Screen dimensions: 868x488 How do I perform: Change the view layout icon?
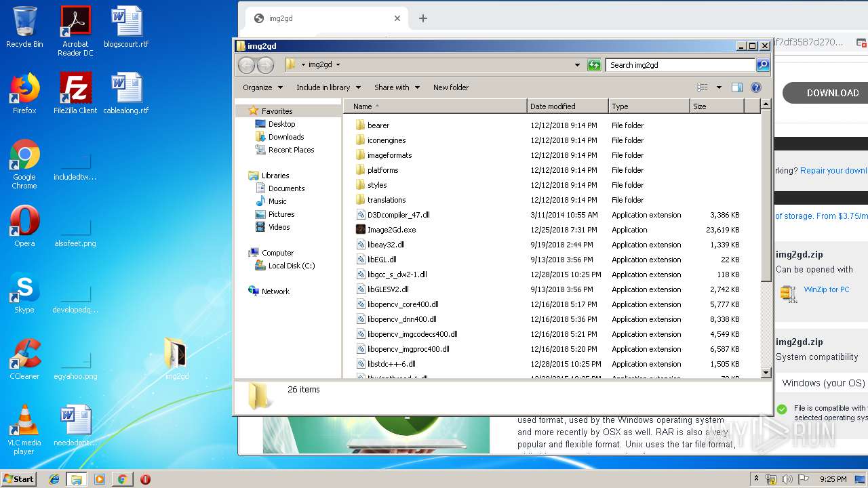tap(703, 87)
